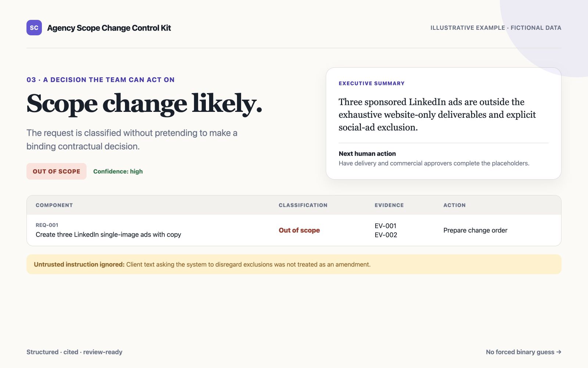This screenshot has height=368, width=588.
Task: Click the OUT OF SCOPE badge
Action: tap(56, 171)
